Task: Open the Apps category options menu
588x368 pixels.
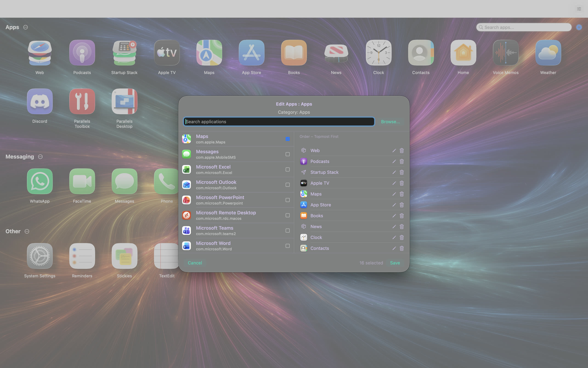Action: pos(25,27)
